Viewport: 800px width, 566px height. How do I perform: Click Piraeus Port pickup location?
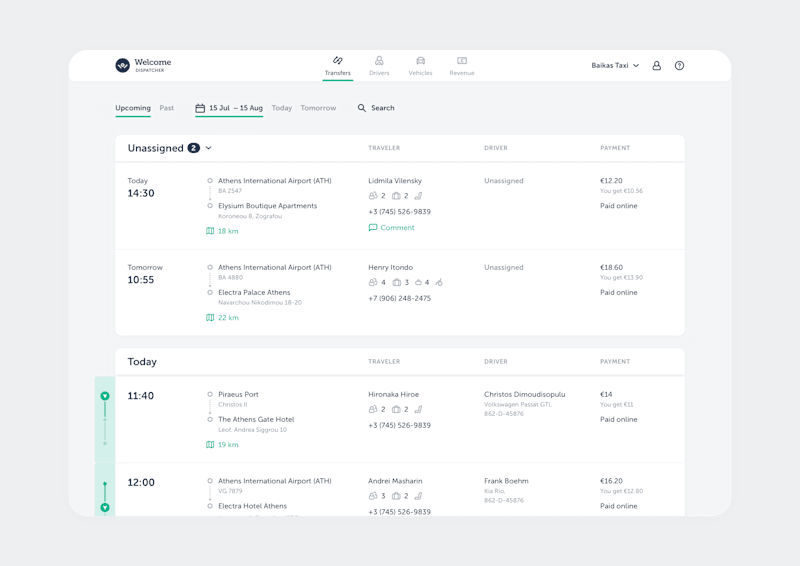click(238, 395)
